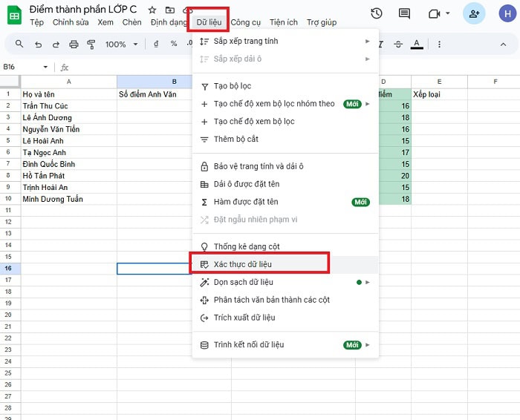Select the paint format roller tool
Image resolution: width=520 pixels, height=420 pixels.
coord(91,45)
